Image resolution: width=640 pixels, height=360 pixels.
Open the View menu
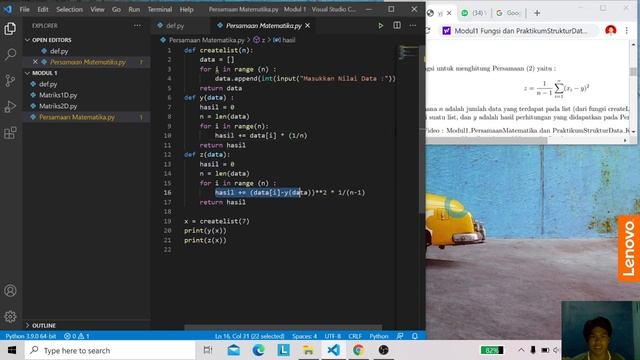click(97, 9)
